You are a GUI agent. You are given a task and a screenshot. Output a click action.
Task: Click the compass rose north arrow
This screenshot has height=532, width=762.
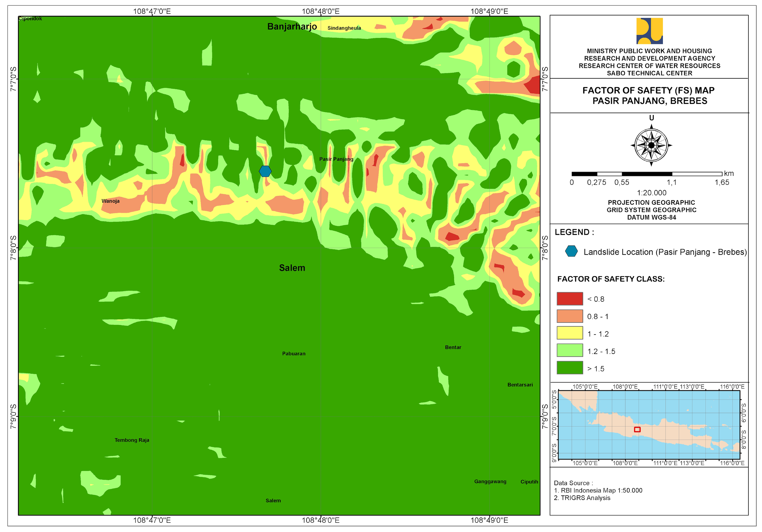[x=651, y=145]
